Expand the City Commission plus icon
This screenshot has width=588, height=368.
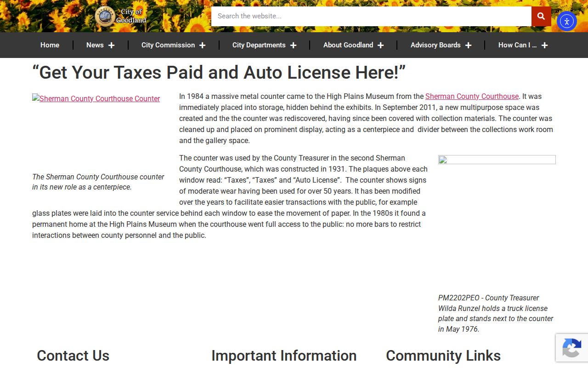coord(202,45)
